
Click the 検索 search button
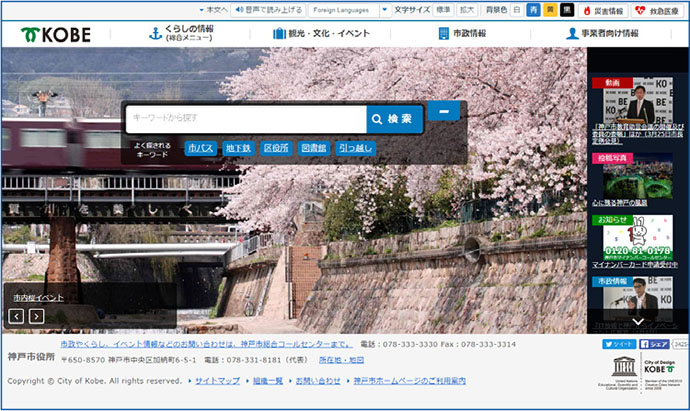tap(394, 119)
